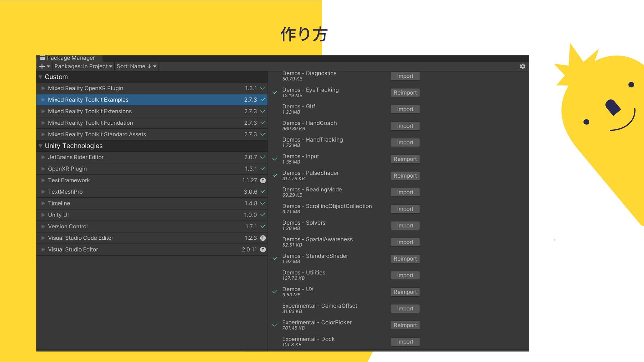This screenshot has height=362, width=644.
Task: Click installed checkmark for TextMeshPro
Action: coord(263,192)
